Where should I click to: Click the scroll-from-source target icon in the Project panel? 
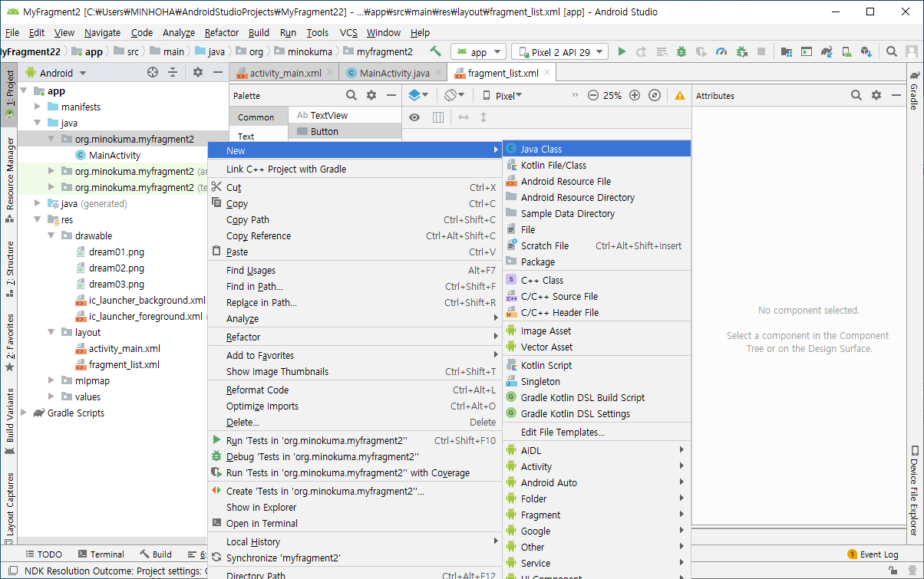tap(153, 72)
